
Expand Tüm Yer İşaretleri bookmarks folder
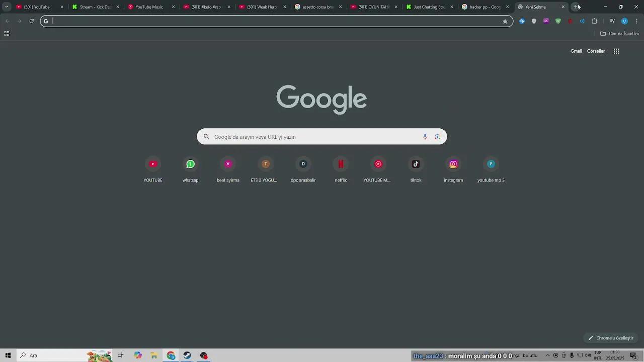(x=620, y=34)
